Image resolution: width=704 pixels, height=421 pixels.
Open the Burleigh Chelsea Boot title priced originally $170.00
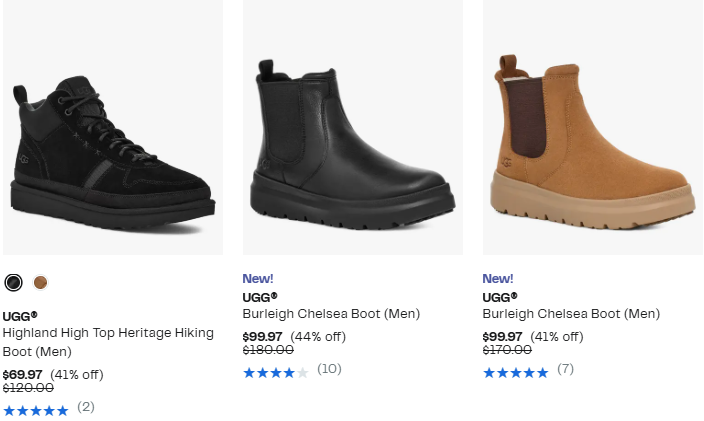(x=571, y=314)
